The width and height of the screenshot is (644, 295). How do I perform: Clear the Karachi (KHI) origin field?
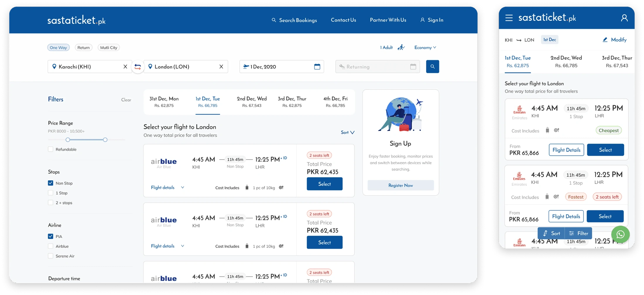[125, 67]
